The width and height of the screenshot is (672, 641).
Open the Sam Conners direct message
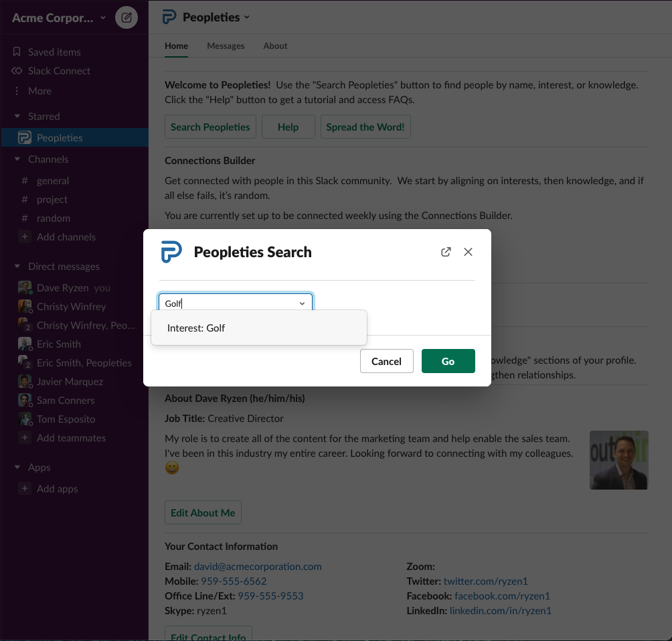pyautogui.click(x=75, y=401)
